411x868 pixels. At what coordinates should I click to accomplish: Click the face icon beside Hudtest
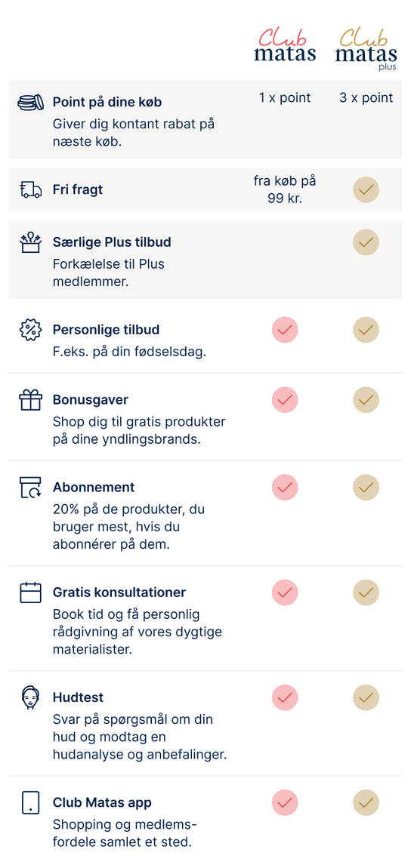click(x=30, y=697)
